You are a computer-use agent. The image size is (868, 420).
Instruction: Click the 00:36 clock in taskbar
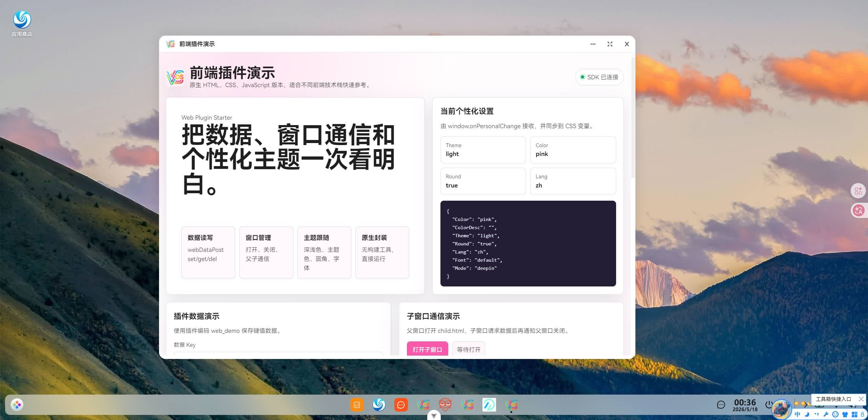(x=745, y=402)
